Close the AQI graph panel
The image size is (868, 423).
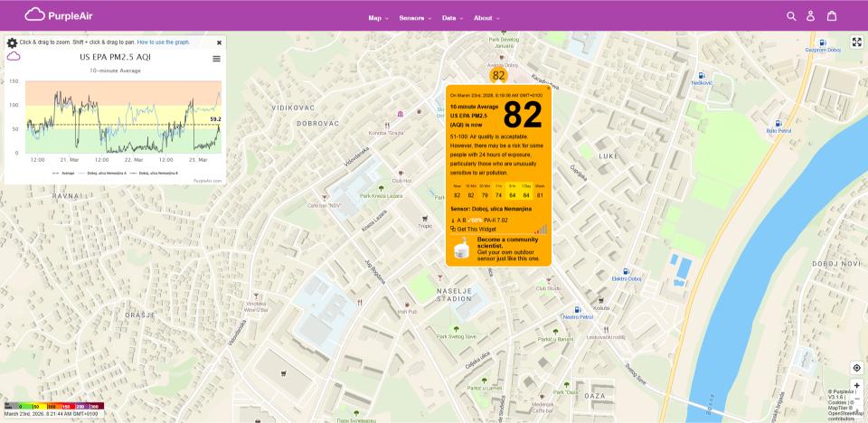click(219, 42)
